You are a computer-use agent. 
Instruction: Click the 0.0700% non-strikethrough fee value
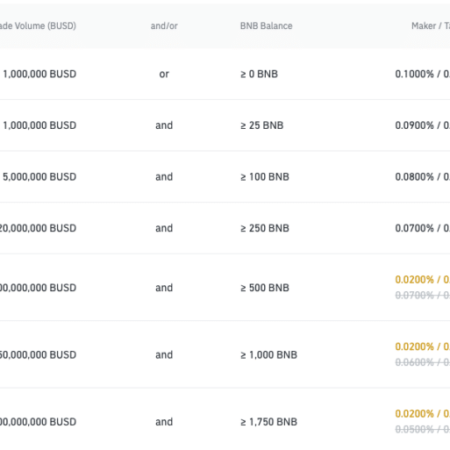point(414,228)
